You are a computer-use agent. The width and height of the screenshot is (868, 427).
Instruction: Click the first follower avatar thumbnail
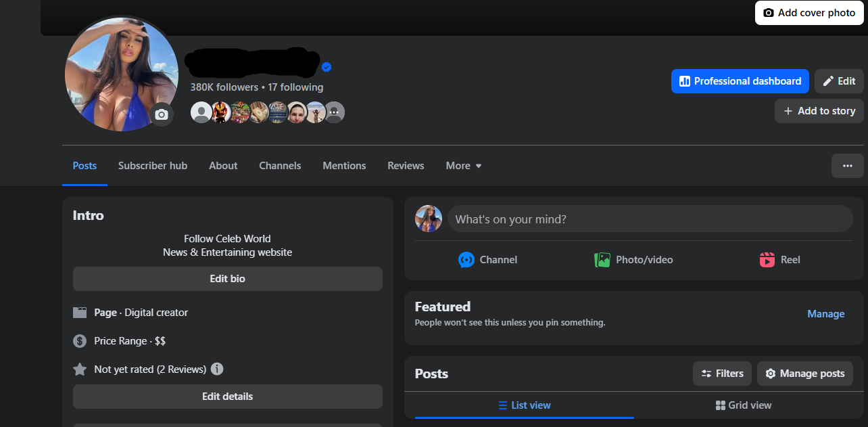pyautogui.click(x=201, y=112)
